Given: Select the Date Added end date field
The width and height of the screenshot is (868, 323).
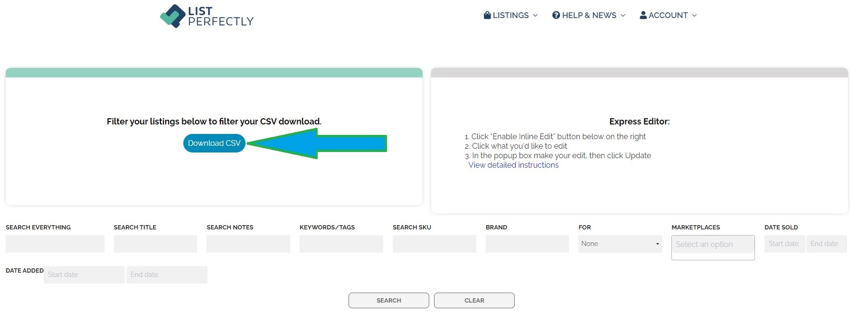Looking at the screenshot, I should tap(167, 275).
